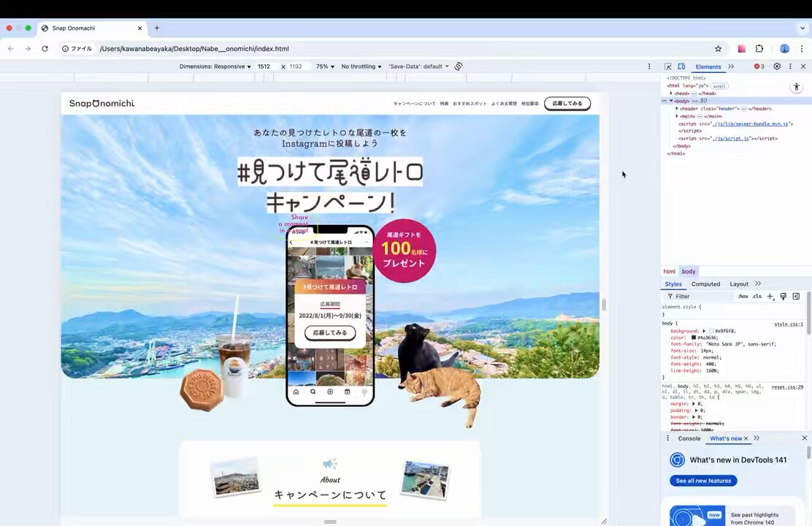Image resolution: width=812 pixels, height=526 pixels.
Task: Toggle the :hov element state panel
Action: tap(743, 297)
